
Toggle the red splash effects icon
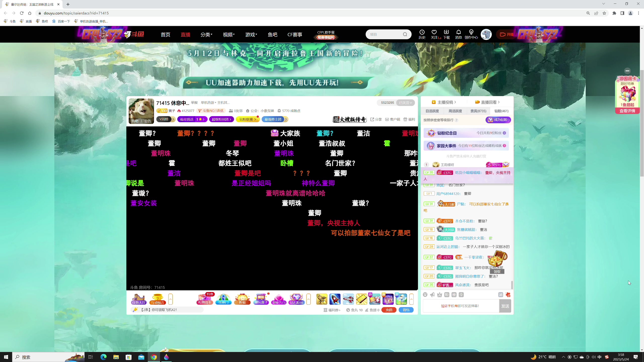click(x=508, y=295)
